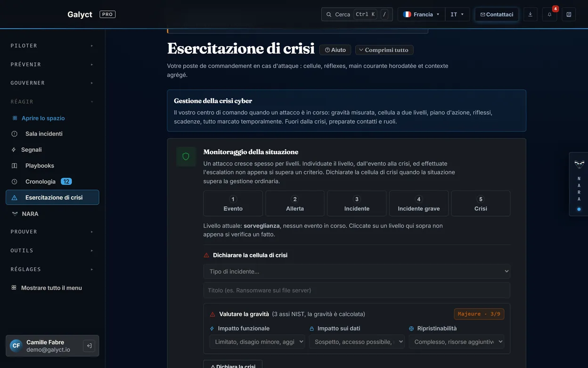The height and width of the screenshot is (368, 588).
Task: Open Sala incidenti in sidebar
Action: coord(52,134)
